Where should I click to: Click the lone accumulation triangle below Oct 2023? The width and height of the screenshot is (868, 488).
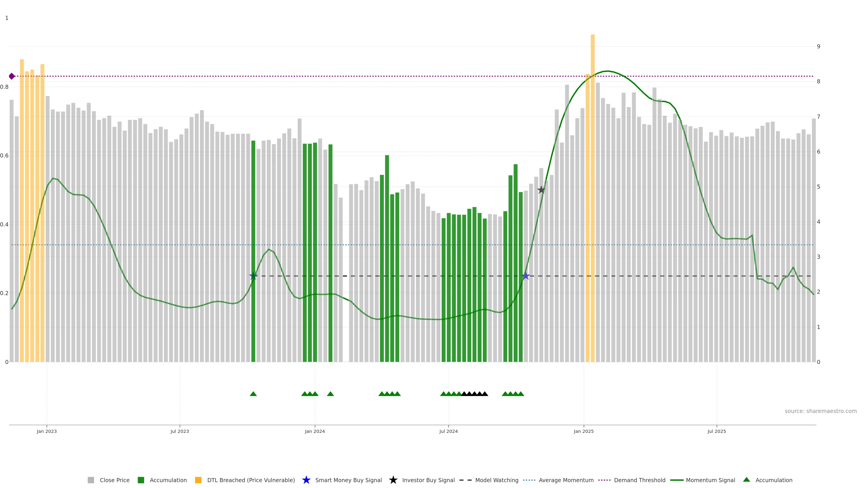tap(253, 394)
